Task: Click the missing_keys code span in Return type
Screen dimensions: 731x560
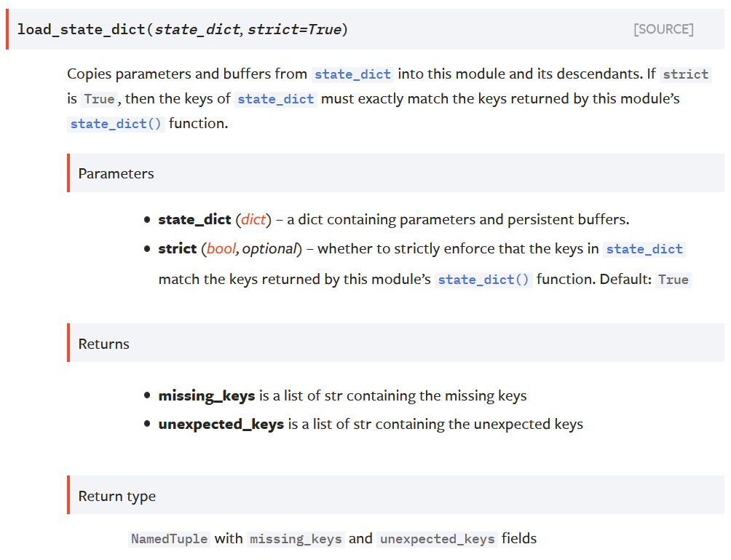Action: (x=296, y=539)
